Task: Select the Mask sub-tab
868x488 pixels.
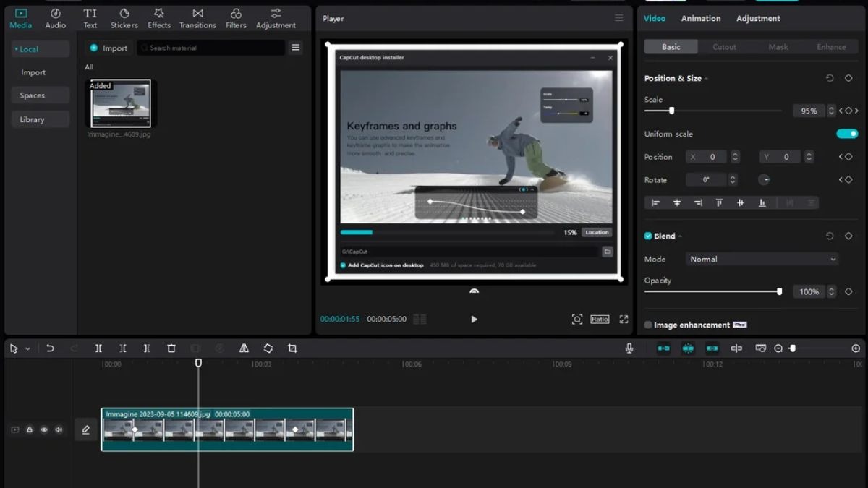Action: point(778,47)
